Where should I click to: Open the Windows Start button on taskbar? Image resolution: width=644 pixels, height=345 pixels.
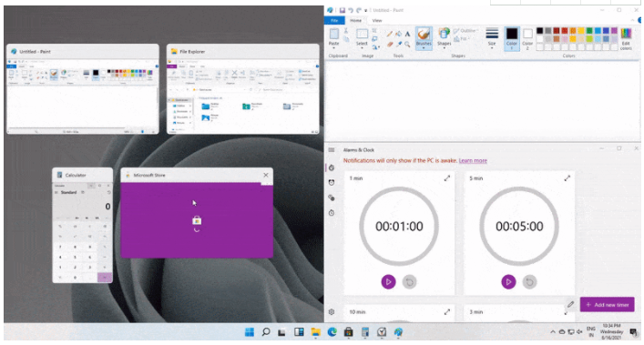(250, 332)
